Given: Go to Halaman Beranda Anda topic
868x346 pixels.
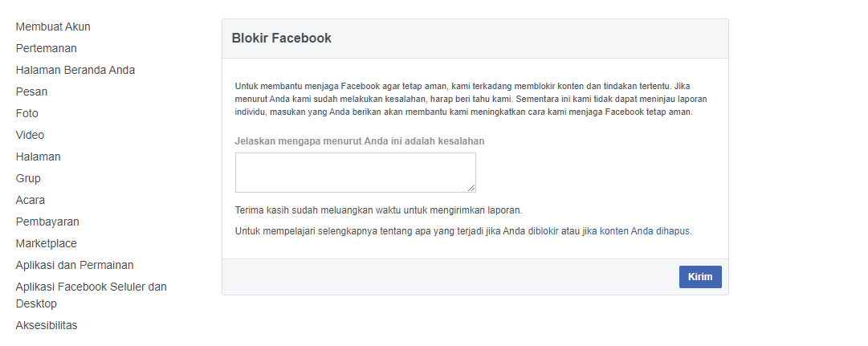Looking at the screenshot, I should click(x=75, y=70).
